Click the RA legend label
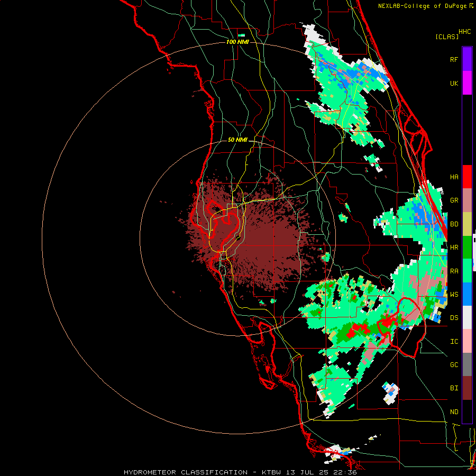The height and width of the screenshot is (476, 476). tap(454, 271)
